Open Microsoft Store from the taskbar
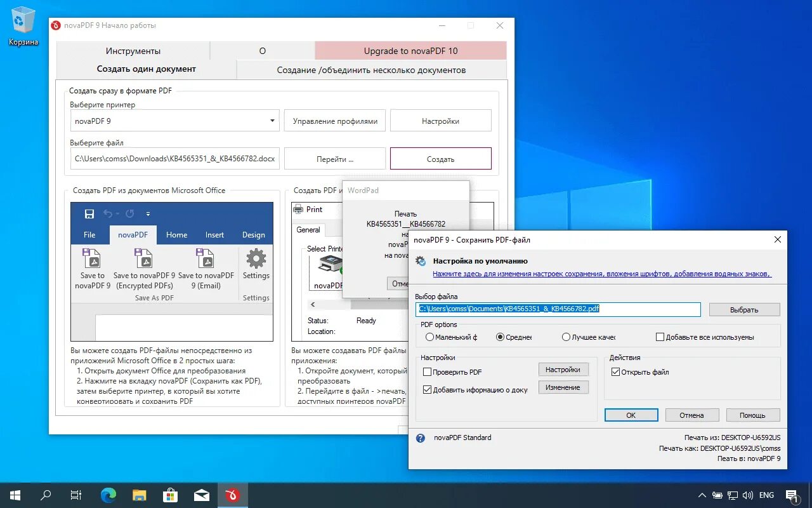Screen dimensions: 812x508 [x=170, y=495]
